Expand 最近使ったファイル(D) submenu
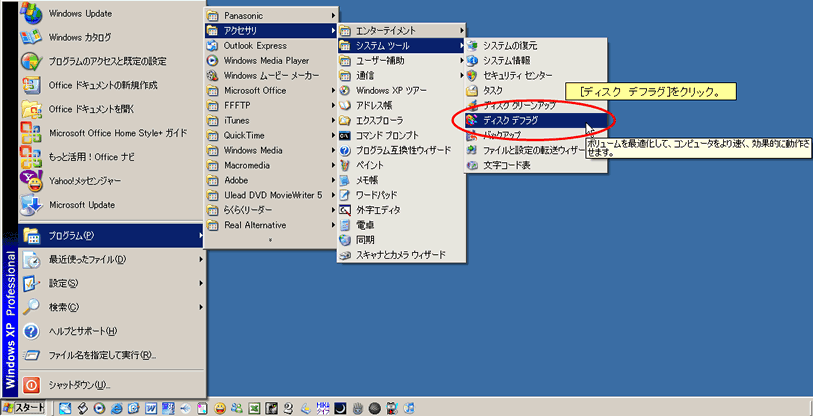Image resolution: width=813 pixels, height=416 pixels. coord(111,259)
